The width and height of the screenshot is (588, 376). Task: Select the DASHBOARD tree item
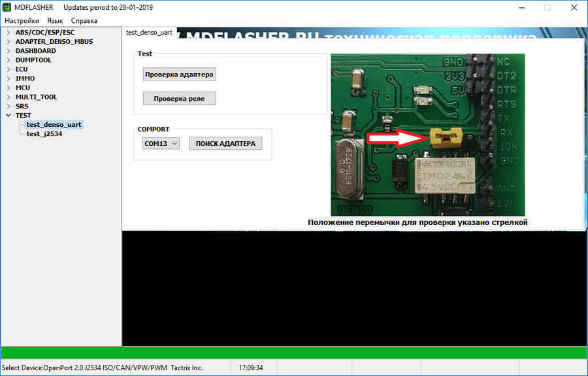pos(36,50)
